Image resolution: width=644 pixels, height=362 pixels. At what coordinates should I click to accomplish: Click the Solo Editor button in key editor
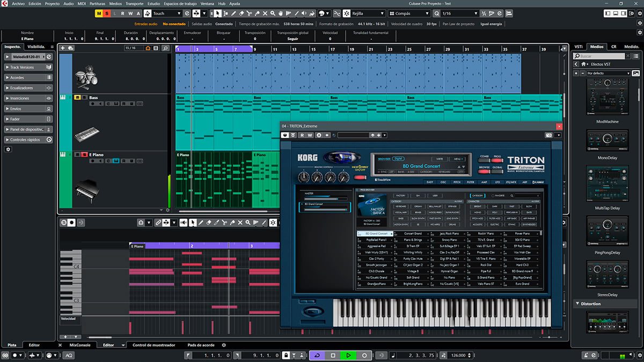pyautogui.click(x=64, y=223)
